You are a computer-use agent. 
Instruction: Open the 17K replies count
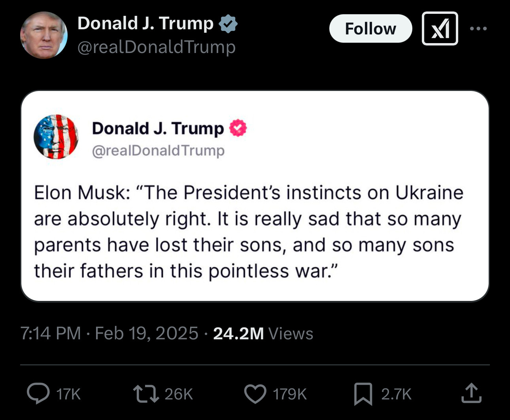tap(68, 394)
